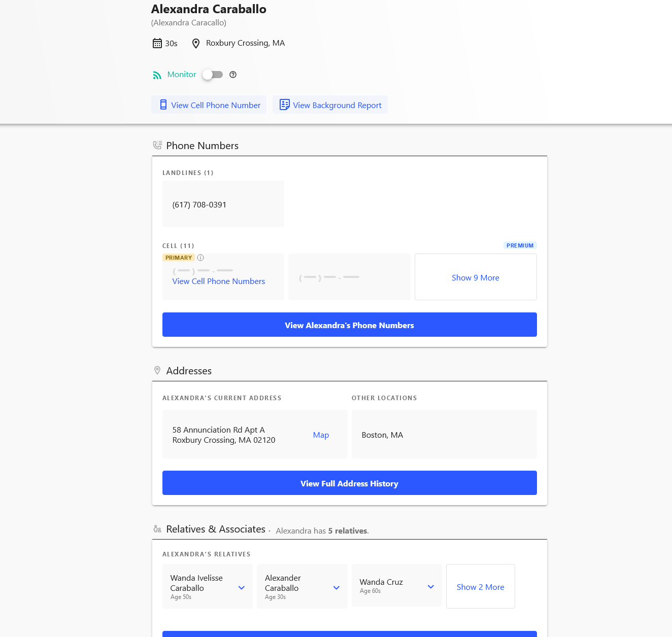Expand Show 9 More cell numbers

point(476,277)
